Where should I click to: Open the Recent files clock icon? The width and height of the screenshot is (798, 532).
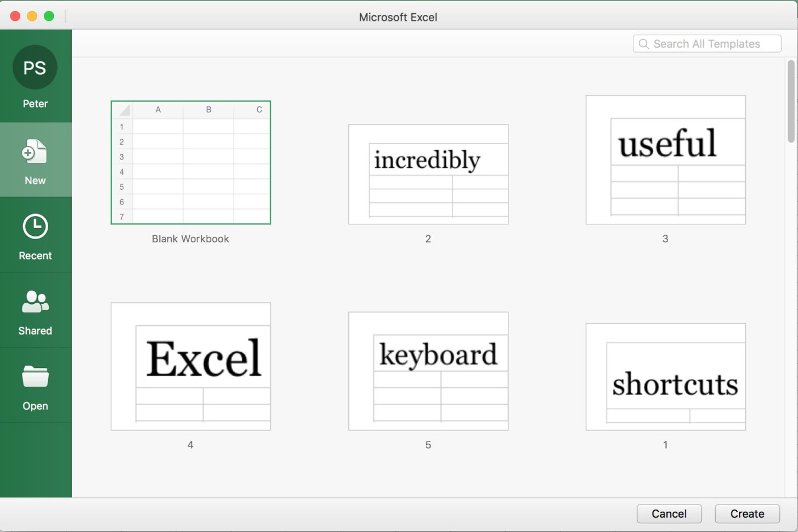35,227
